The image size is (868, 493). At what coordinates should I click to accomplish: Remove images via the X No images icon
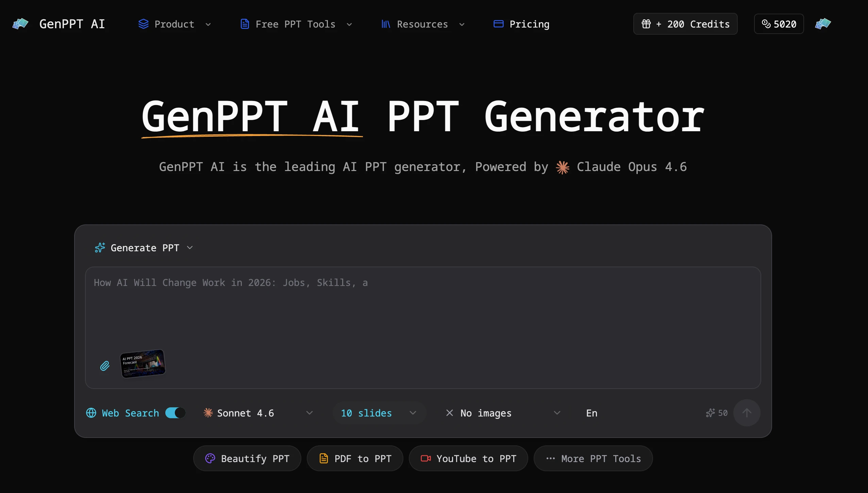coord(449,413)
